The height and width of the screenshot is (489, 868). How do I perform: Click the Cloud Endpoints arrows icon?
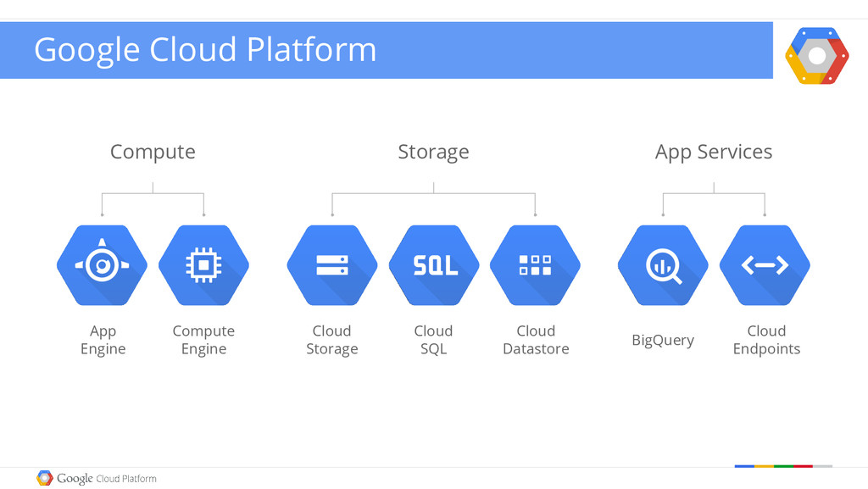(x=765, y=265)
